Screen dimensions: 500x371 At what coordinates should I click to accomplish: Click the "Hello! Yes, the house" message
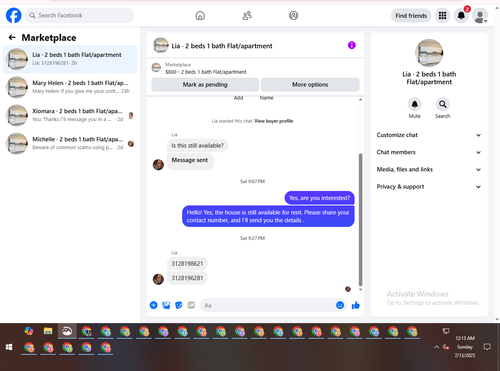pyautogui.click(x=268, y=216)
